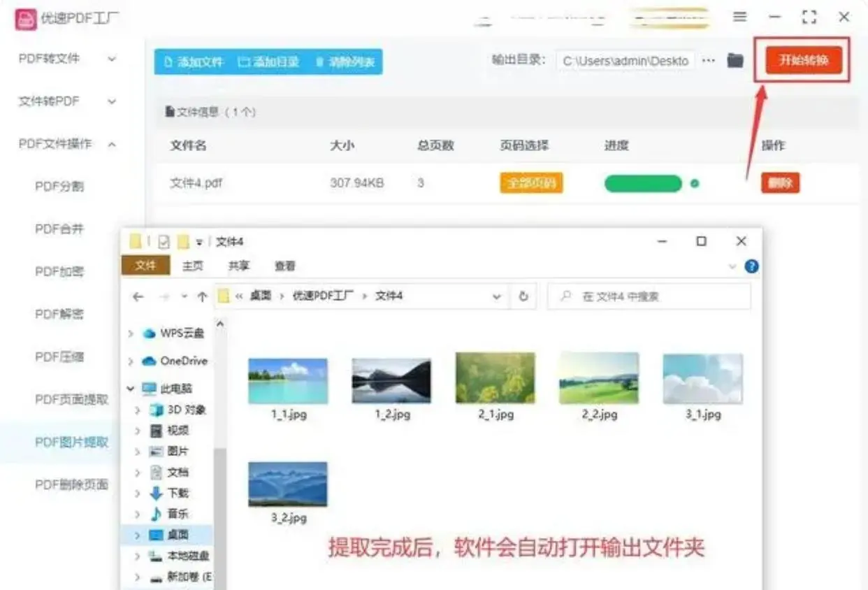The width and height of the screenshot is (868, 590).
Task: Open the address bar history dropdown
Action: 497,296
